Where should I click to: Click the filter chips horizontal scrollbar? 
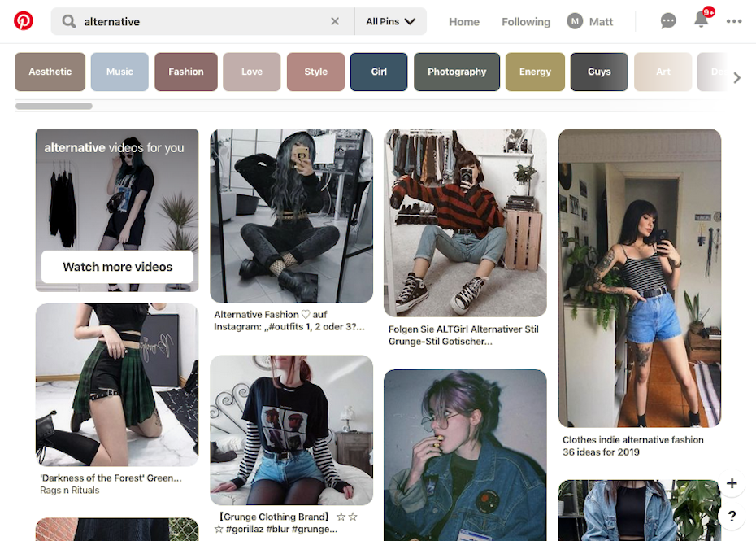(x=54, y=107)
